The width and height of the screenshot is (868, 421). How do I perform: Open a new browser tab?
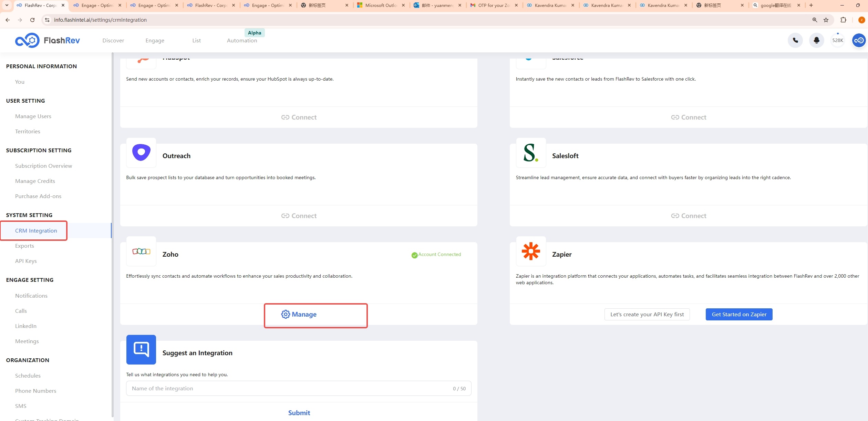click(x=811, y=5)
